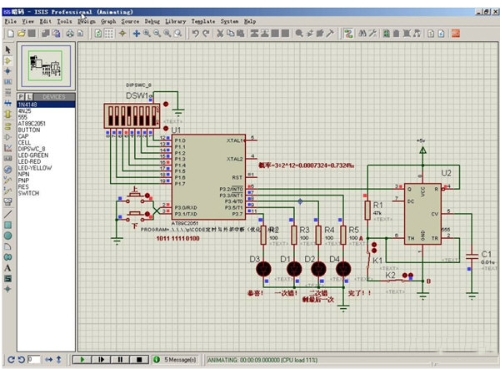The width and height of the screenshot is (502, 370).
Task: Open the System menu
Action: (229, 21)
